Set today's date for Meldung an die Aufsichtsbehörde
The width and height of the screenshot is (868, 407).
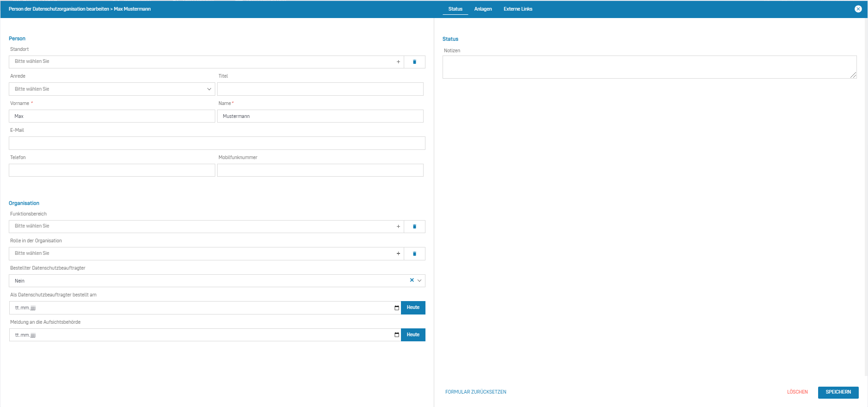pos(413,335)
